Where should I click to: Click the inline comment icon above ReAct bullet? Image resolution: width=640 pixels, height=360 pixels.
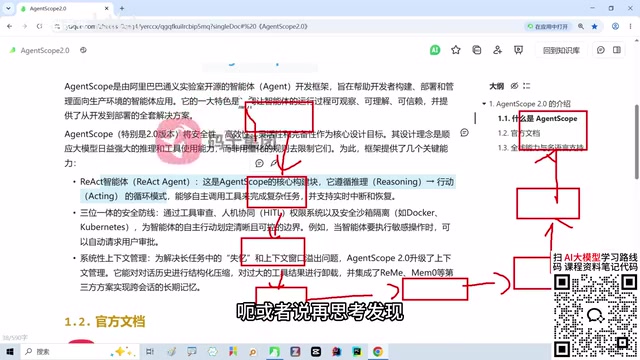[259, 163]
